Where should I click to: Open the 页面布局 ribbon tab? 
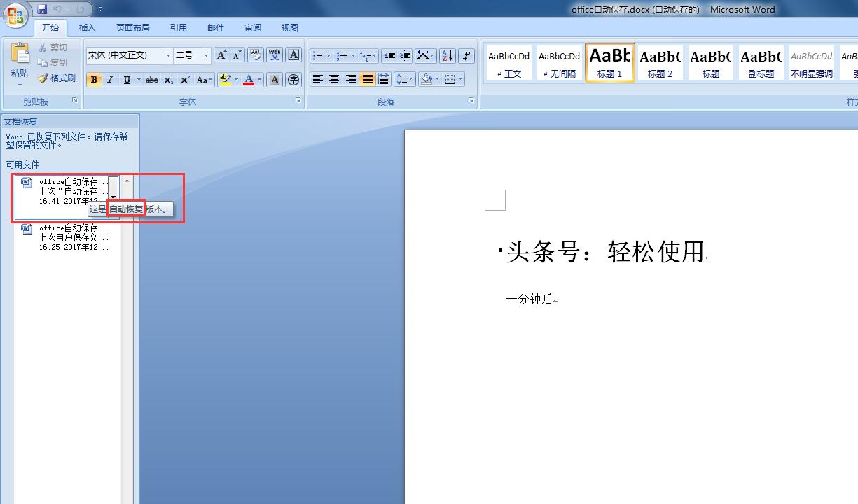click(x=133, y=27)
